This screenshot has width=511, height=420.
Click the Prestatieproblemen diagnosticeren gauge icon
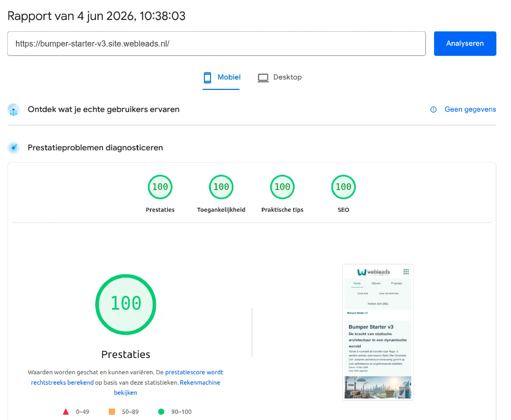coord(13,148)
